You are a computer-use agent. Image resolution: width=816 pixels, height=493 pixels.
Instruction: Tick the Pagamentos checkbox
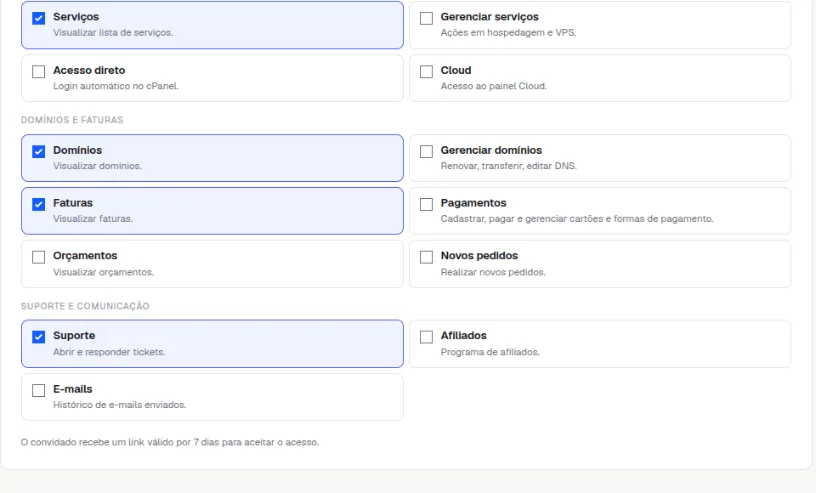point(426,204)
